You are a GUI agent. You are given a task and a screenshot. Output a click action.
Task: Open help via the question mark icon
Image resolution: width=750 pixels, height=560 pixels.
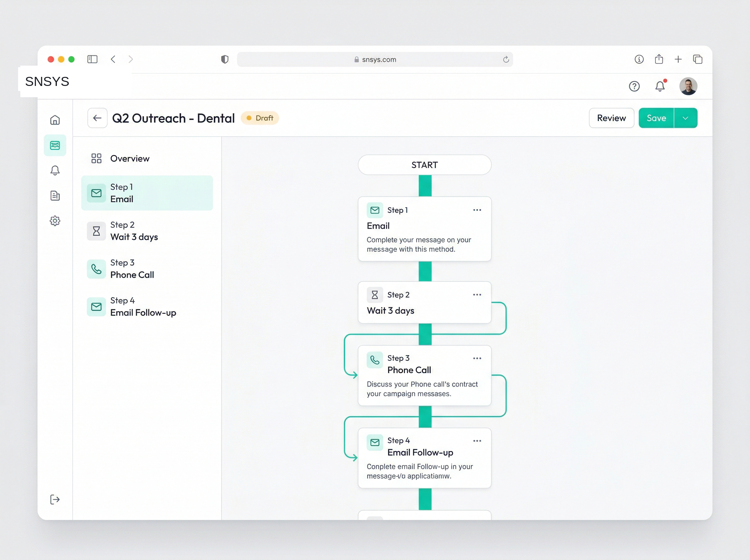[x=634, y=86]
